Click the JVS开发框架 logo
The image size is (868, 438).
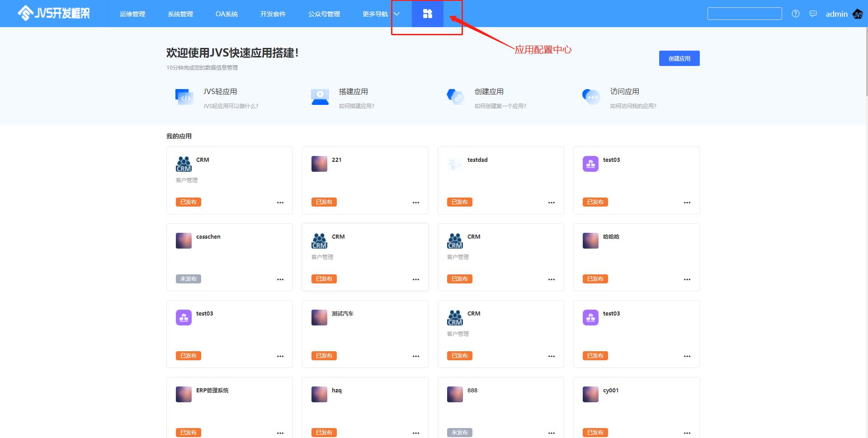(54, 14)
